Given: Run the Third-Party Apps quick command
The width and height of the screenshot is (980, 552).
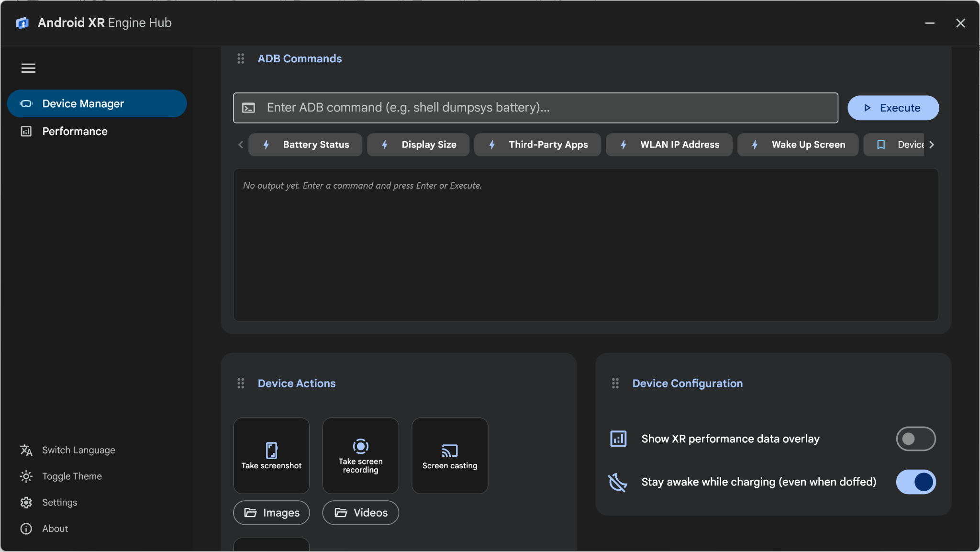Looking at the screenshot, I should point(537,145).
